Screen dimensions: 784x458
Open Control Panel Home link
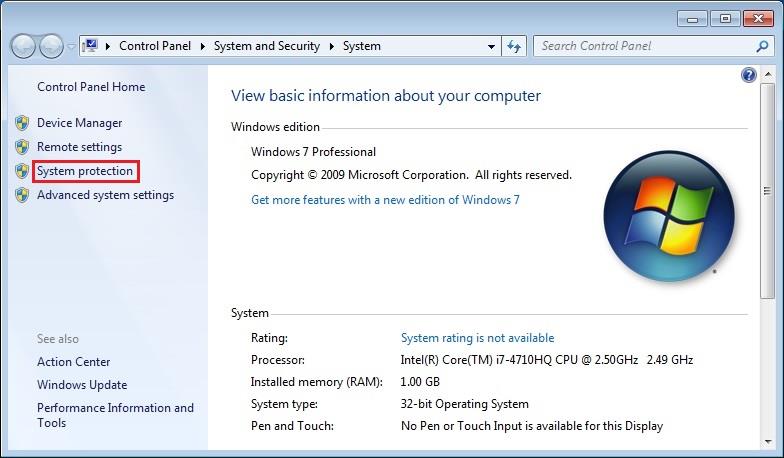coord(91,87)
